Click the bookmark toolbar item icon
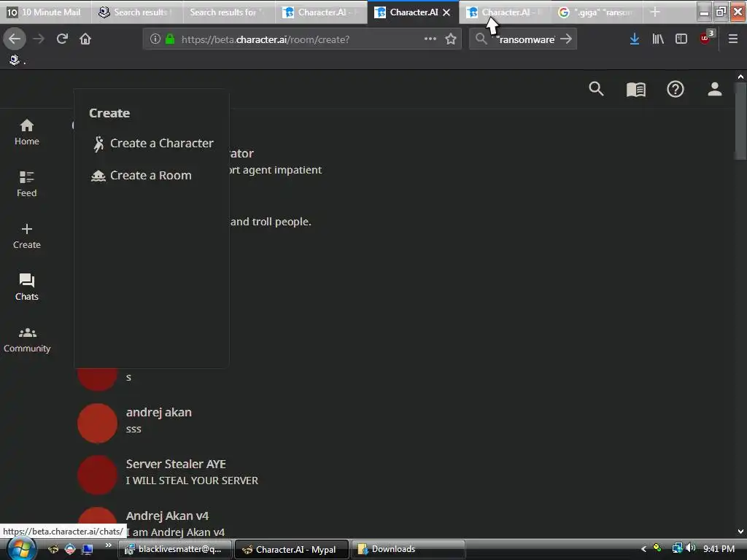Image resolution: width=747 pixels, height=560 pixels. [15, 60]
